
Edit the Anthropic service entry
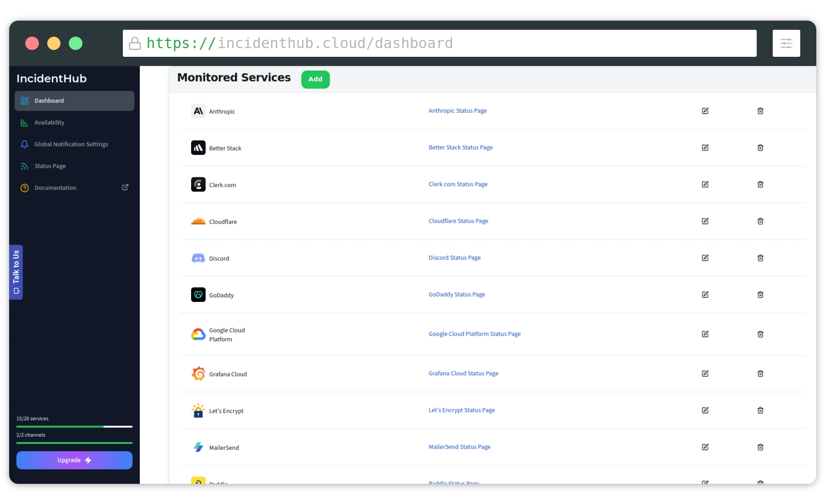click(705, 111)
